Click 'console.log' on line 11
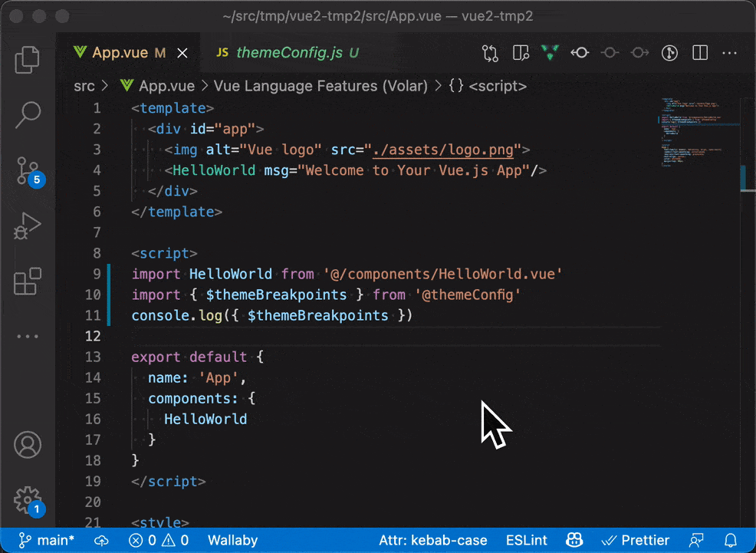 (176, 315)
